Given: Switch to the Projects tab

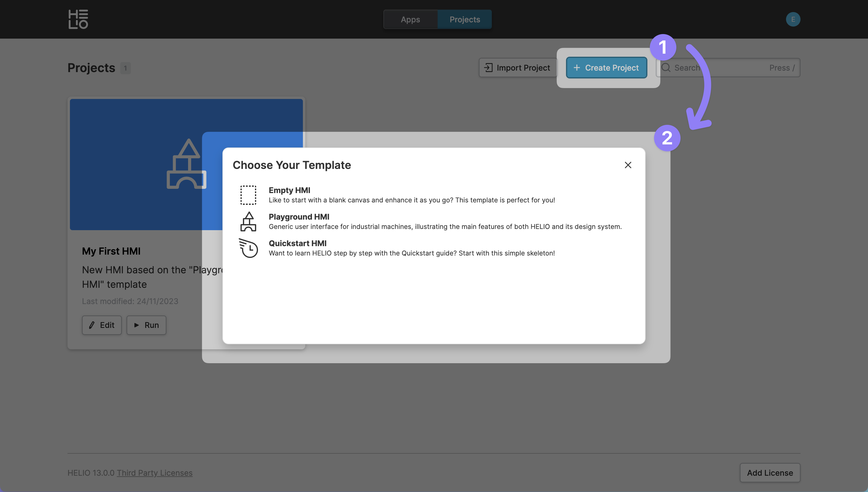Looking at the screenshot, I should (464, 19).
